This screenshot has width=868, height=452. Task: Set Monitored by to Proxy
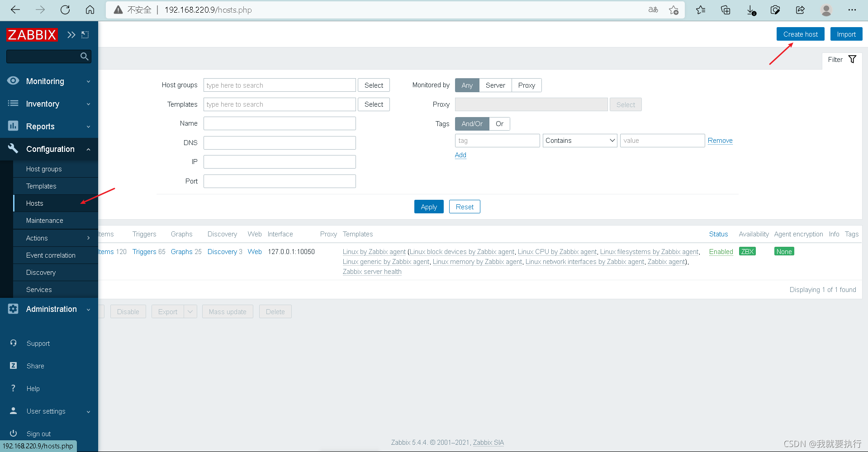pos(526,85)
